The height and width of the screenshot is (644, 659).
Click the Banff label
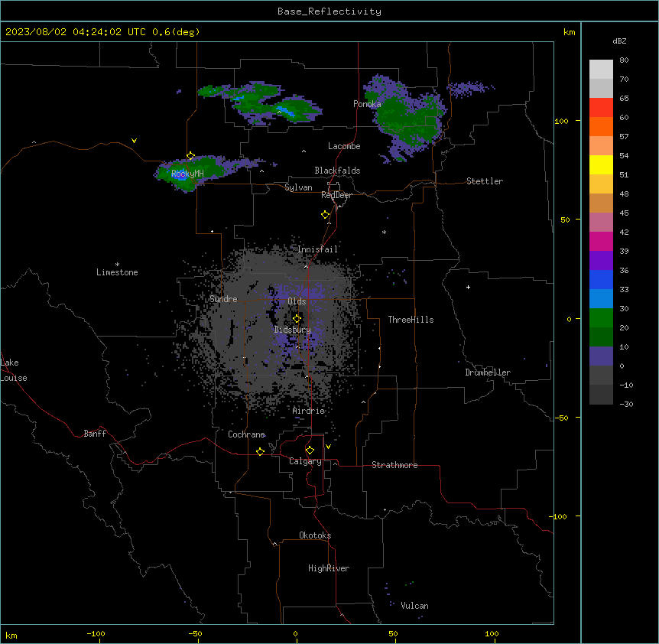pyautogui.click(x=95, y=434)
